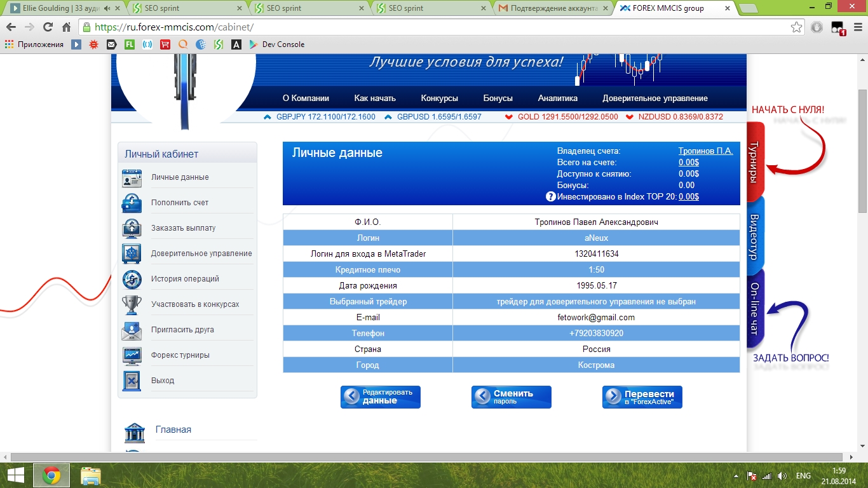Go back with the browser back arrow
The image size is (868, 488).
tap(11, 27)
